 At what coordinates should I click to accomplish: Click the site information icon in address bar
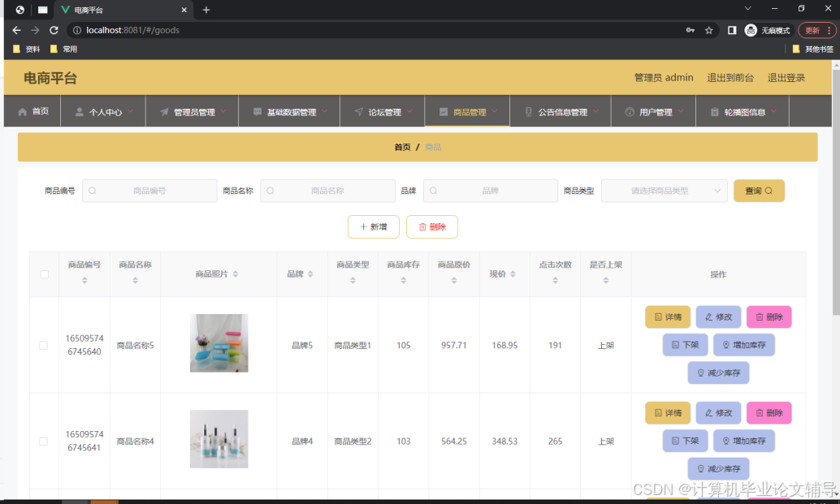pos(77,31)
